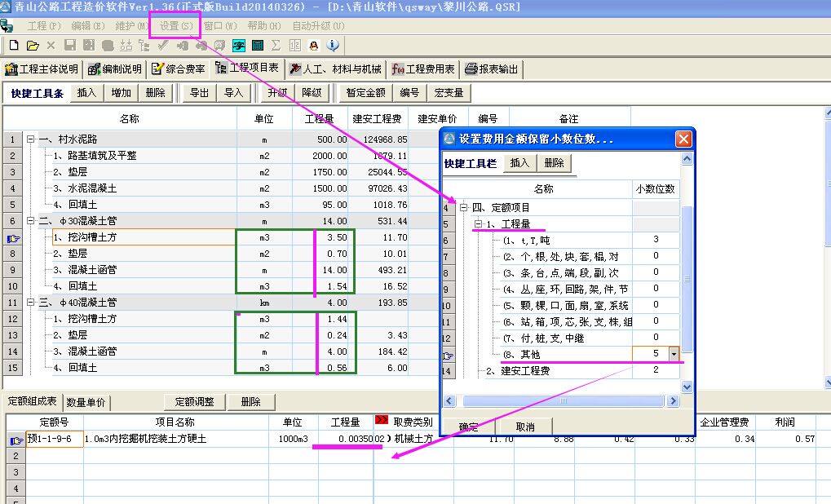The image size is (831, 504).
Task: Click the 确定 button in dialog
Action: coord(468,427)
